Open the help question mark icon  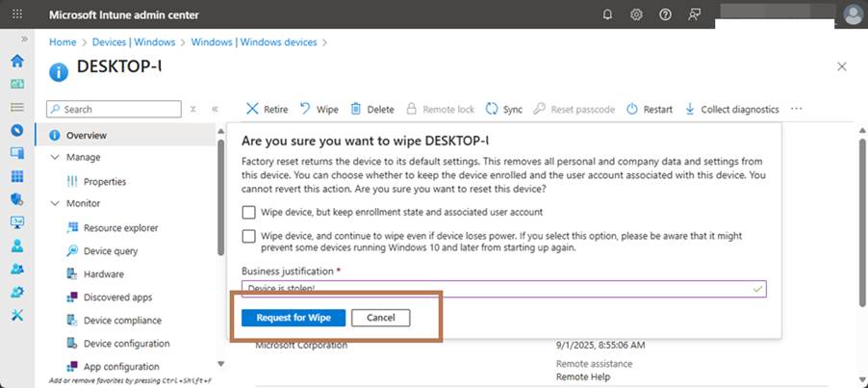[x=665, y=14]
